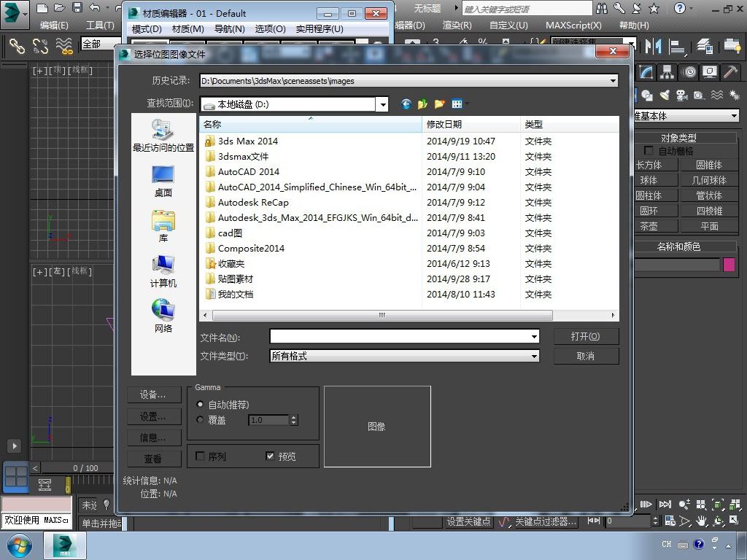Go back to last visited folder
The width and height of the screenshot is (747, 560).
(x=406, y=104)
